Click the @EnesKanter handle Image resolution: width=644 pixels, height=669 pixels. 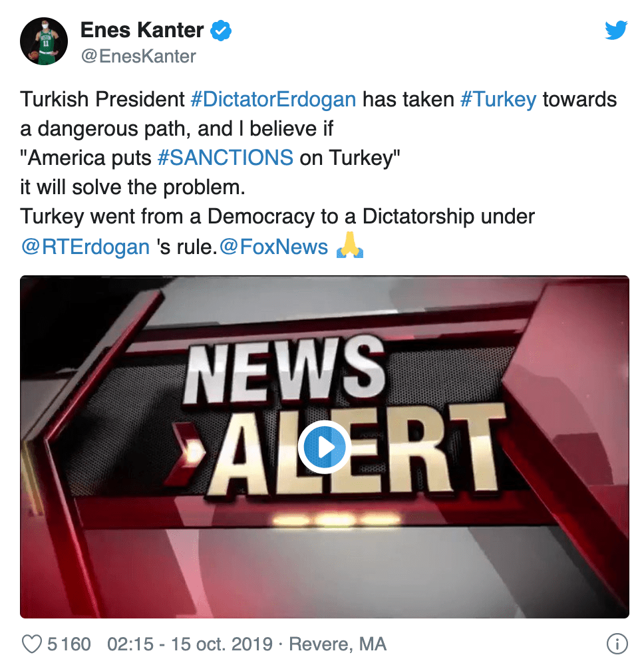(138, 57)
